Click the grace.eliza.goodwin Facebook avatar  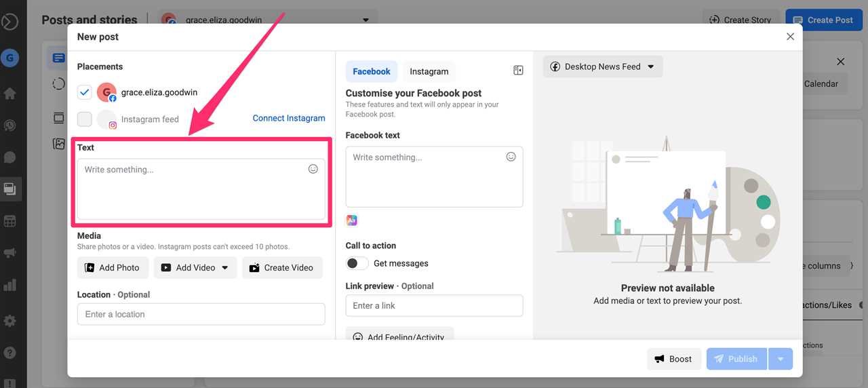[106, 92]
